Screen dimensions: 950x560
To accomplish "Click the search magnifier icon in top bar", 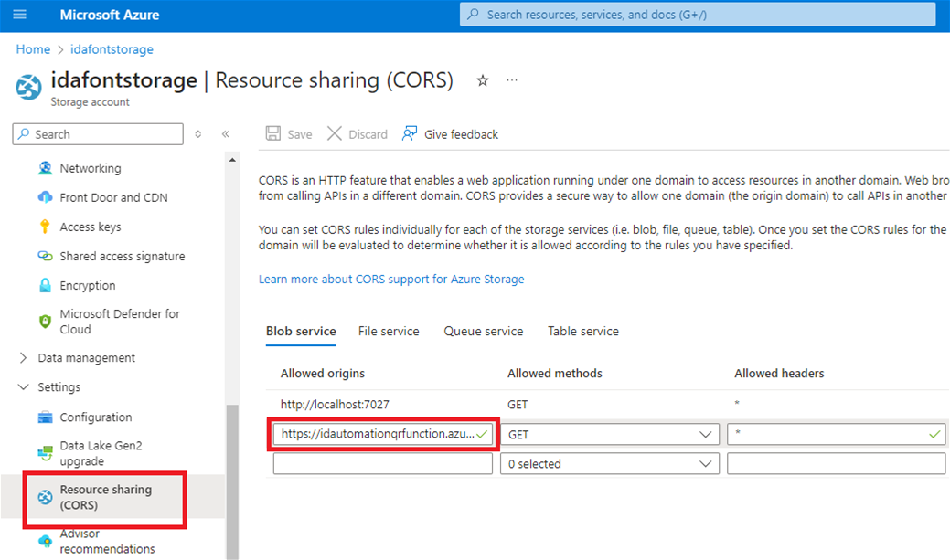I will [x=474, y=14].
